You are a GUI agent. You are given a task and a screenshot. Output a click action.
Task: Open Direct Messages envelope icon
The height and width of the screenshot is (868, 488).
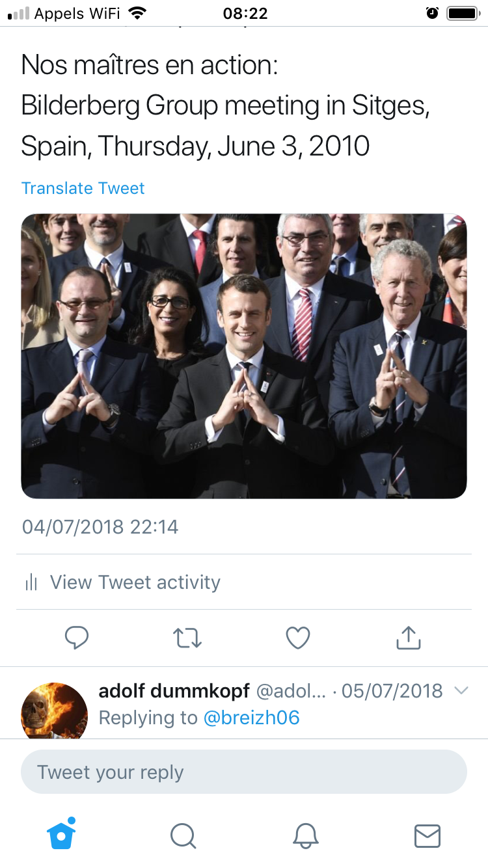[427, 835]
